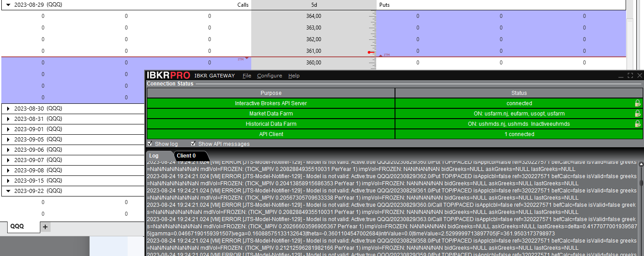The image size is (644, 256).
Task: Click the red price marker on the strike ruler
Action: tap(371, 52)
